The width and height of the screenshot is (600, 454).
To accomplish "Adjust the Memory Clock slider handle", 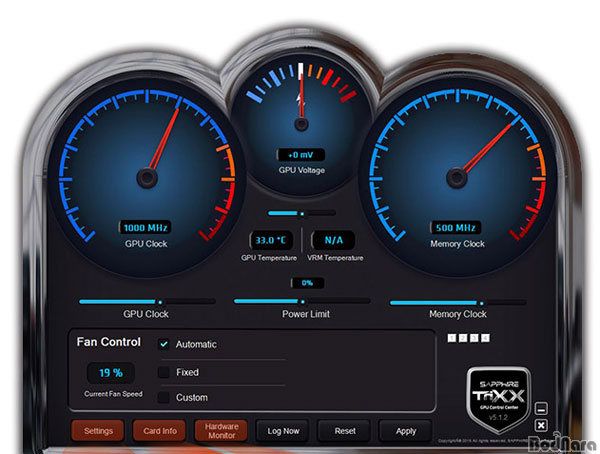I will [x=482, y=303].
